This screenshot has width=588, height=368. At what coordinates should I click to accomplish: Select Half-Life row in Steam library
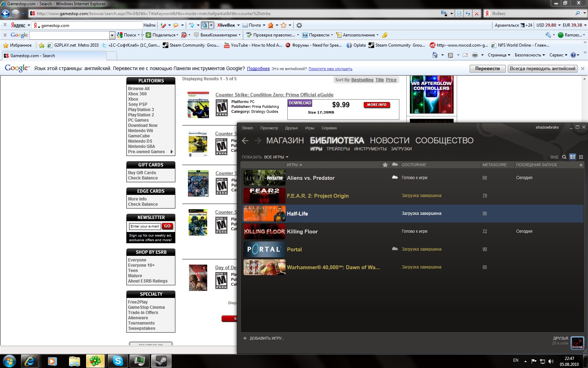(x=412, y=213)
